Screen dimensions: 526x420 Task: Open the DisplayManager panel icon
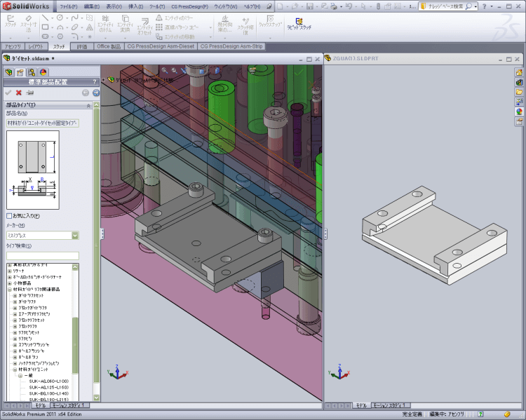43,72
